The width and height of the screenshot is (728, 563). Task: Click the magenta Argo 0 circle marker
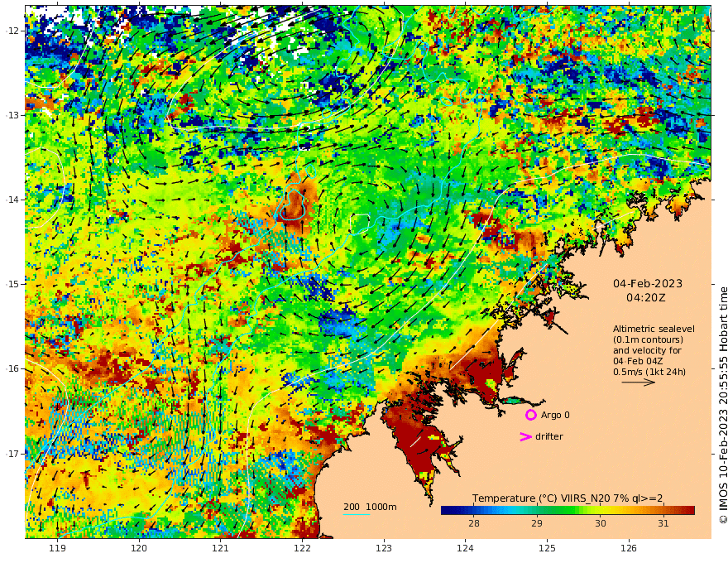tap(530, 415)
